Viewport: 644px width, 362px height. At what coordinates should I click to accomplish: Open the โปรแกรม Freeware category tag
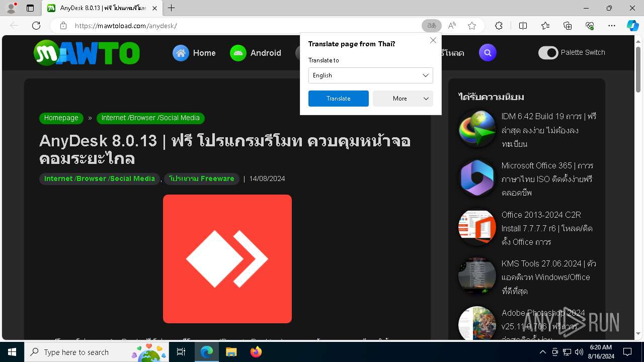(202, 179)
